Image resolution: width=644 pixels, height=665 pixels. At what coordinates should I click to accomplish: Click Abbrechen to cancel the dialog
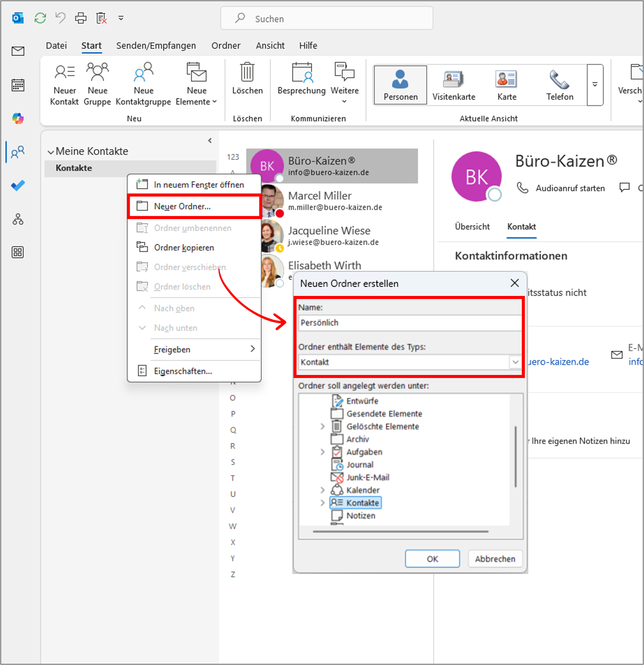[495, 559]
